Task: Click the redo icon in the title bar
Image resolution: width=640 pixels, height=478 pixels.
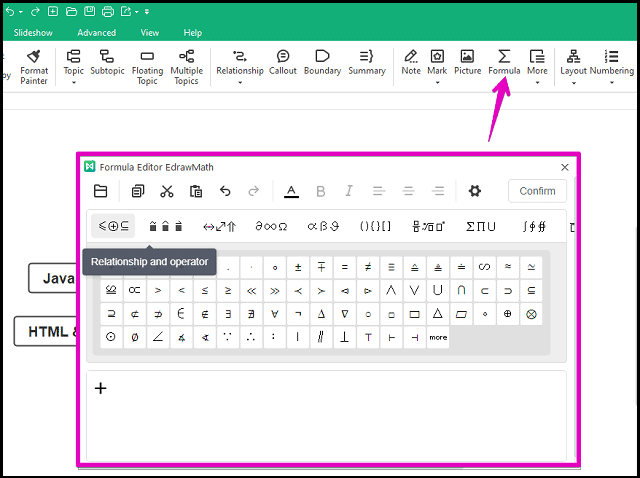Action: [35, 12]
